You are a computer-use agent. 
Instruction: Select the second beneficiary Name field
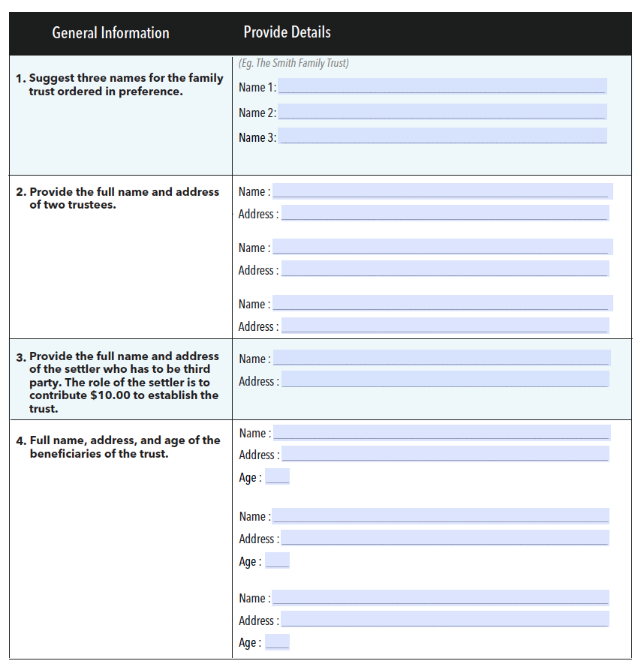[443, 515]
